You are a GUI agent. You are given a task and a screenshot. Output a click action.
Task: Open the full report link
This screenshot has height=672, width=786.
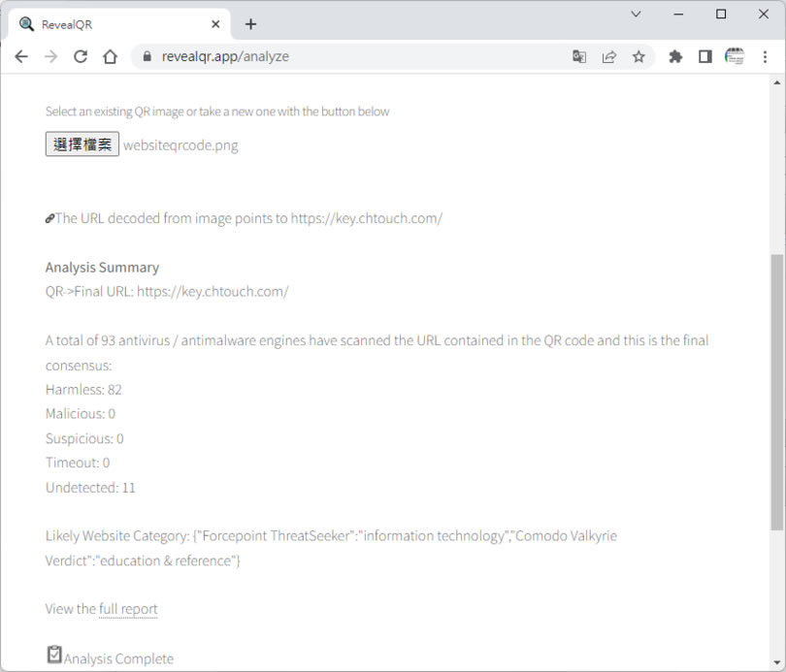coord(128,609)
